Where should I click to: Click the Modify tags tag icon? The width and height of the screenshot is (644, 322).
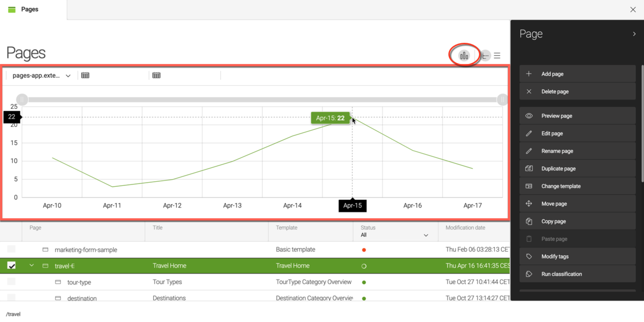click(x=529, y=256)
